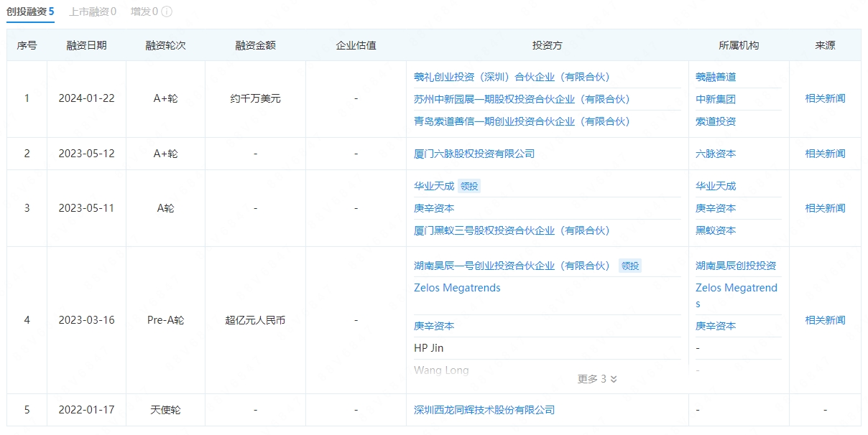Open institution 黑蚁资本
Viewport: 868px width, 435px height.
[x=716, y=230]
